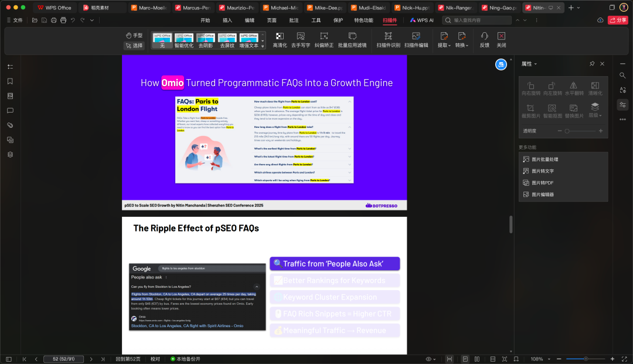Click the undo arrow icon
The image size is (633, 364).
pos(73,20)
